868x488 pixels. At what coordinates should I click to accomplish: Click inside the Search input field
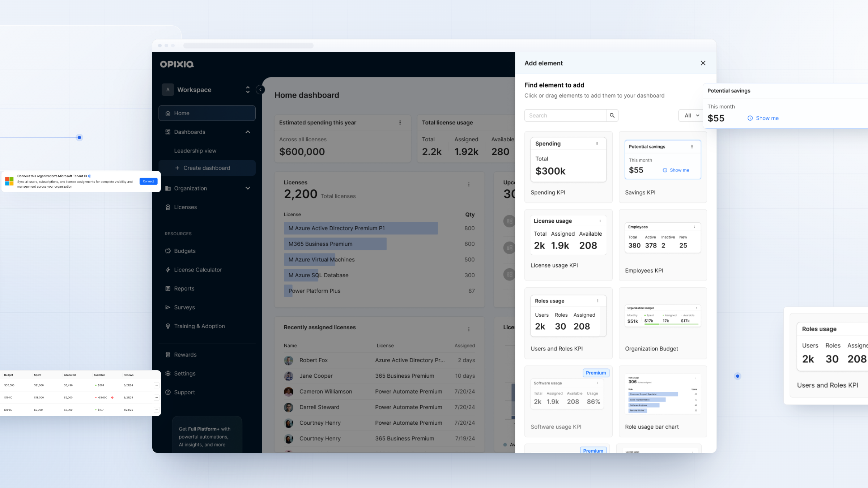[565, 115]
